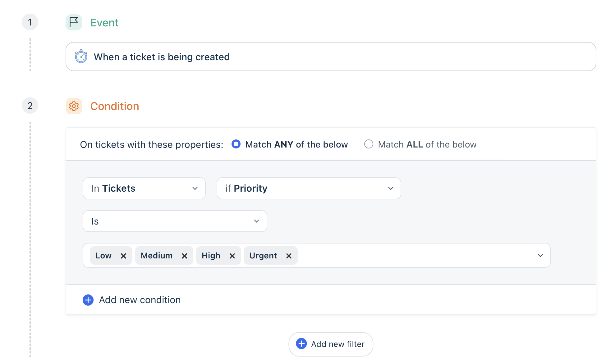Open the if Priority dropdown

(309, 189)
